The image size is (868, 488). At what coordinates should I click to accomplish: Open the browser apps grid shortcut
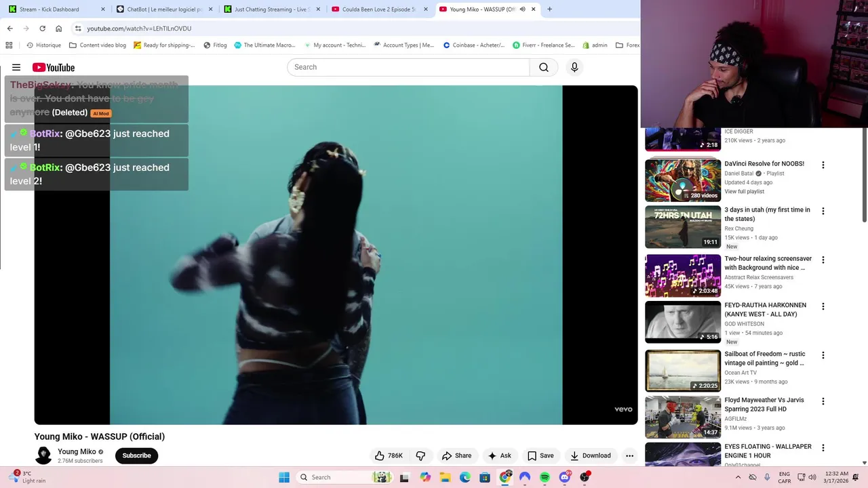(x=9, y=45)
